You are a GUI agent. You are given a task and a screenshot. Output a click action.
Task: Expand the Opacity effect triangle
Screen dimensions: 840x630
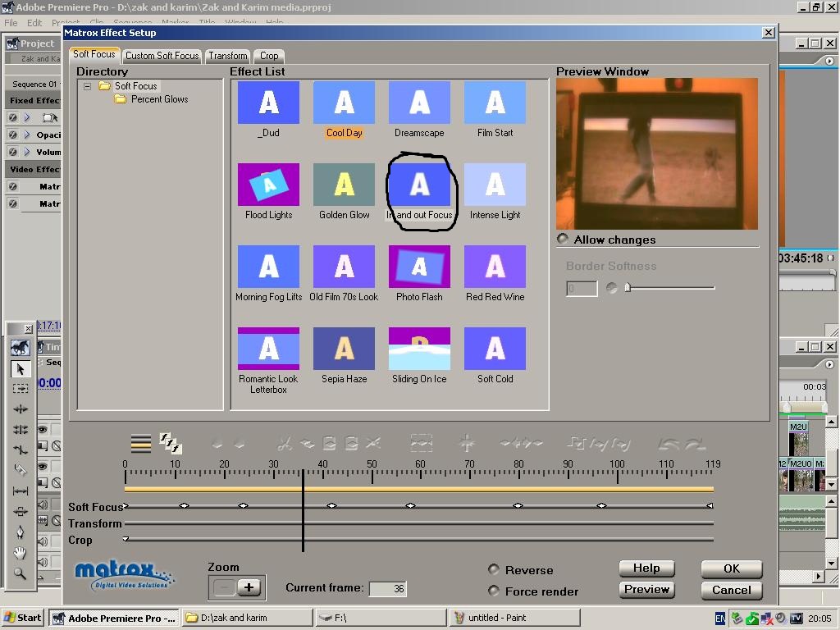pos(27,135)
